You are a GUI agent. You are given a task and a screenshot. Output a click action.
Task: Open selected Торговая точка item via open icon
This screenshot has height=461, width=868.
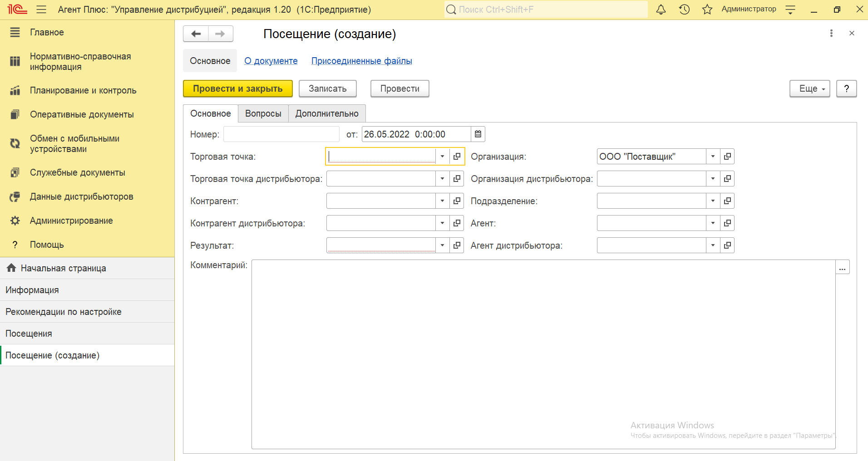coord(457,157)
